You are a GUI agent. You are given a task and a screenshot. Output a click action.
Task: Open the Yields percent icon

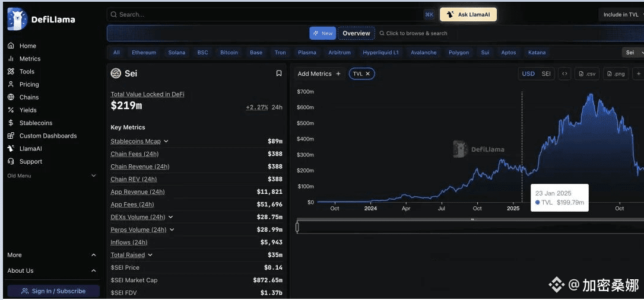click(11, 110)
